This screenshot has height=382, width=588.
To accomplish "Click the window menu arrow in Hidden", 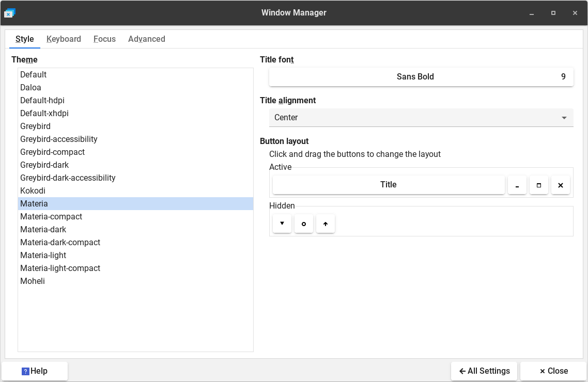I will pyautogui.click(x=282, y=224).
